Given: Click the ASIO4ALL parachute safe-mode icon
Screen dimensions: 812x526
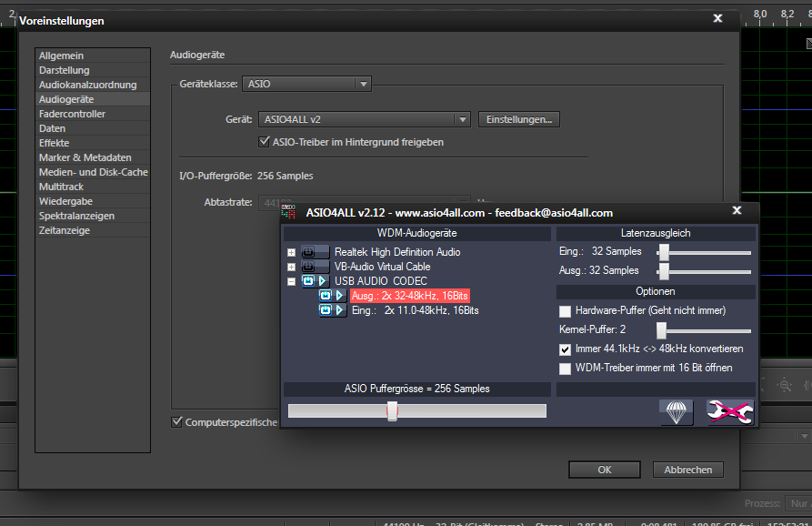Looking at the screenshot, I should coord(676,412).
